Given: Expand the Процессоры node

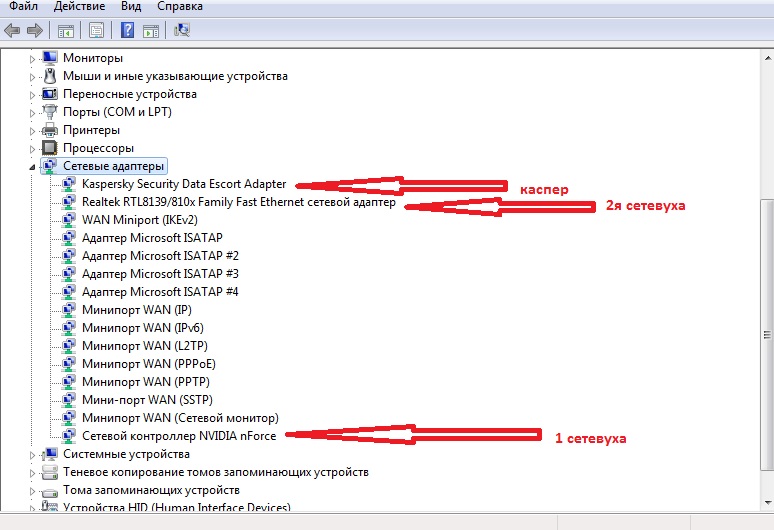Looking at the screenshot, I should [32, 149].
